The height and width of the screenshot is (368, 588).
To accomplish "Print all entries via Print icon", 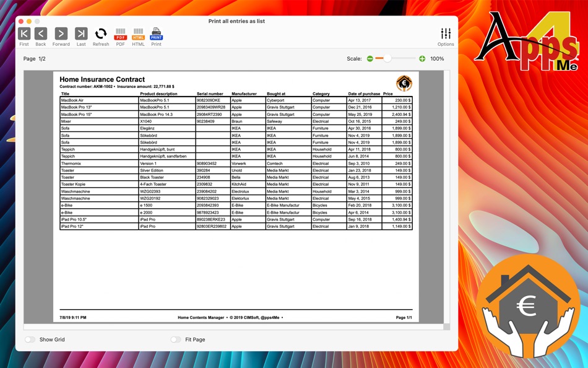I will 156,34.
